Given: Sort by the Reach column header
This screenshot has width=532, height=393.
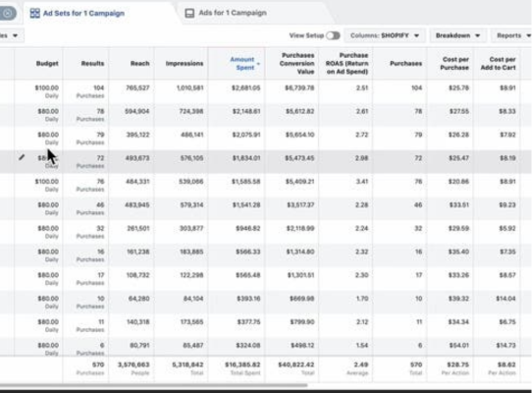Looking at the screenshot, I should (139, 64).
